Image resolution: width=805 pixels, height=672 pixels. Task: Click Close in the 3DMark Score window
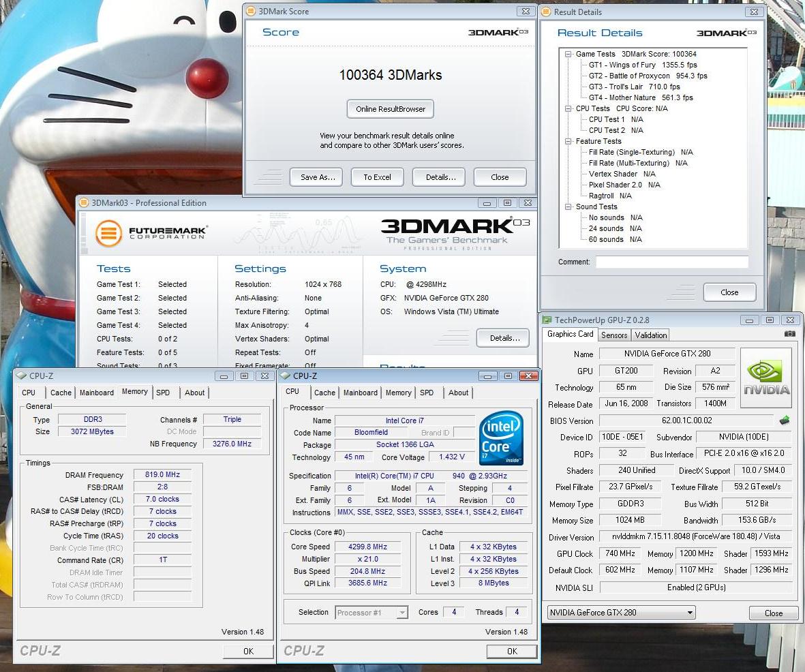click(x=500, y=177)
